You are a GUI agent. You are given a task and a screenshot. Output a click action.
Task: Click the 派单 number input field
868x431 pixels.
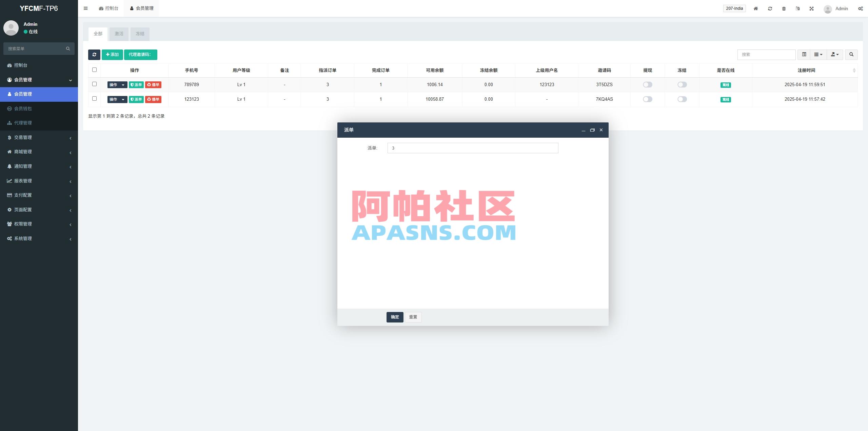(x=472, y=148)
